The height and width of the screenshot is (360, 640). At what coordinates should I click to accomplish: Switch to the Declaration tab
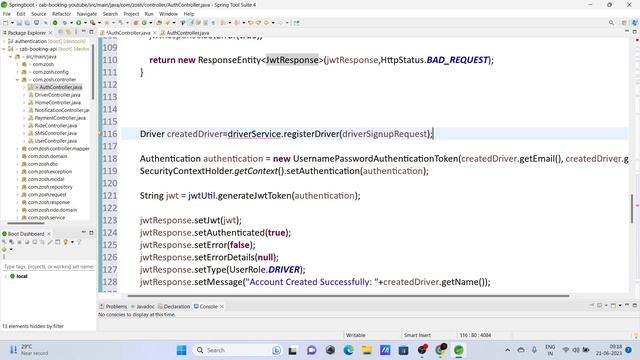pos(174,307)
